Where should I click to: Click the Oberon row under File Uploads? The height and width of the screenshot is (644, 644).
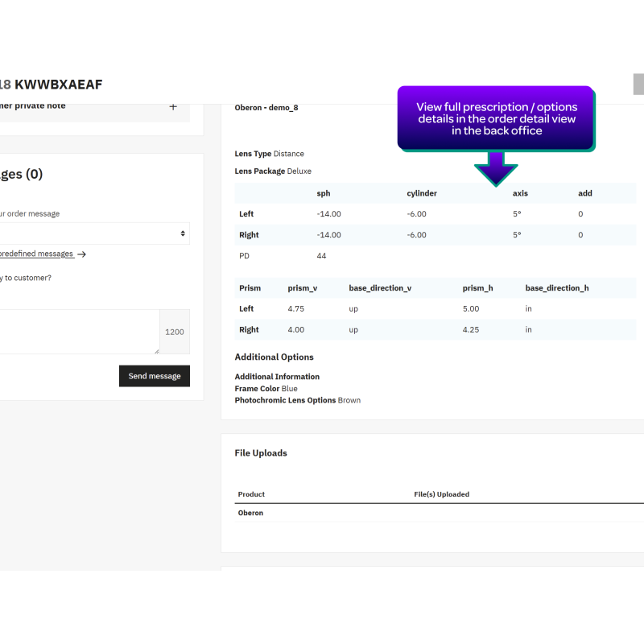click(250, 513)
